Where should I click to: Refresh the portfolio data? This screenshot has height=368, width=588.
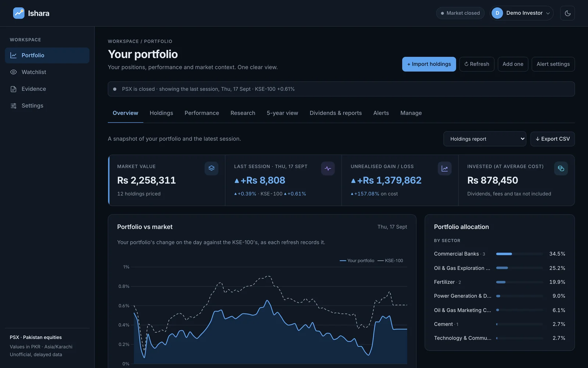[x=477, y=64]
